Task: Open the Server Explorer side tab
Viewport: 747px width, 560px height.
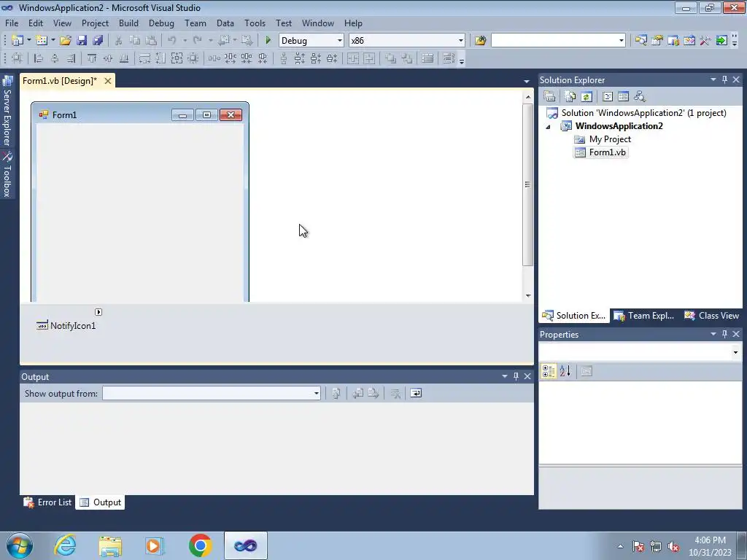Action: tap(7, 111)
